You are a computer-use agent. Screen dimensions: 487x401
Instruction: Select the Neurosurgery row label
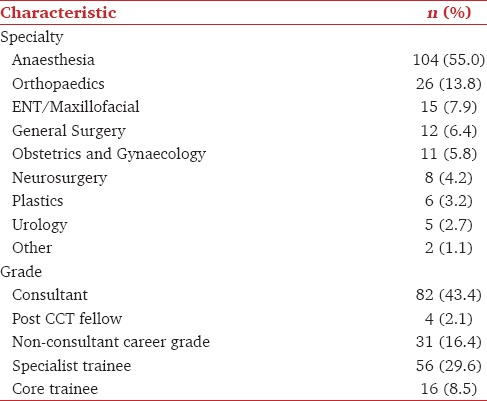click(x=60, y=178)
